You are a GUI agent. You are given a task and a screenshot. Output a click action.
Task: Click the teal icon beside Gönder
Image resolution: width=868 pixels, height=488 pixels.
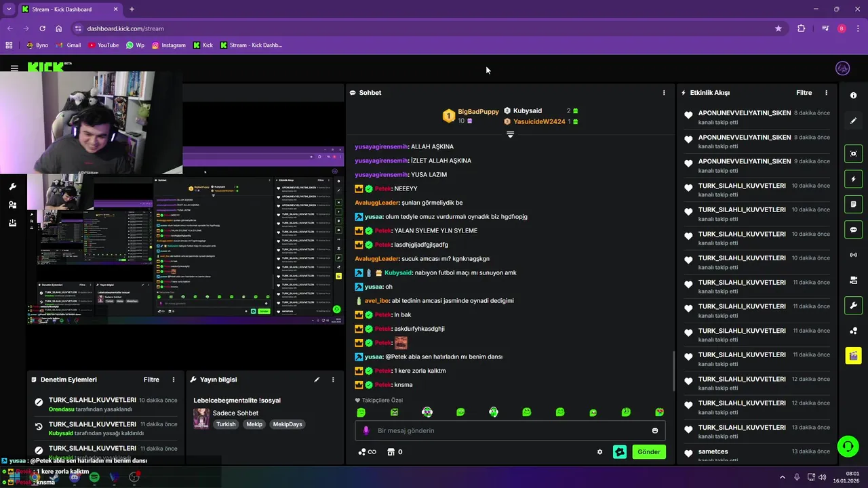(x=619, y=452)
